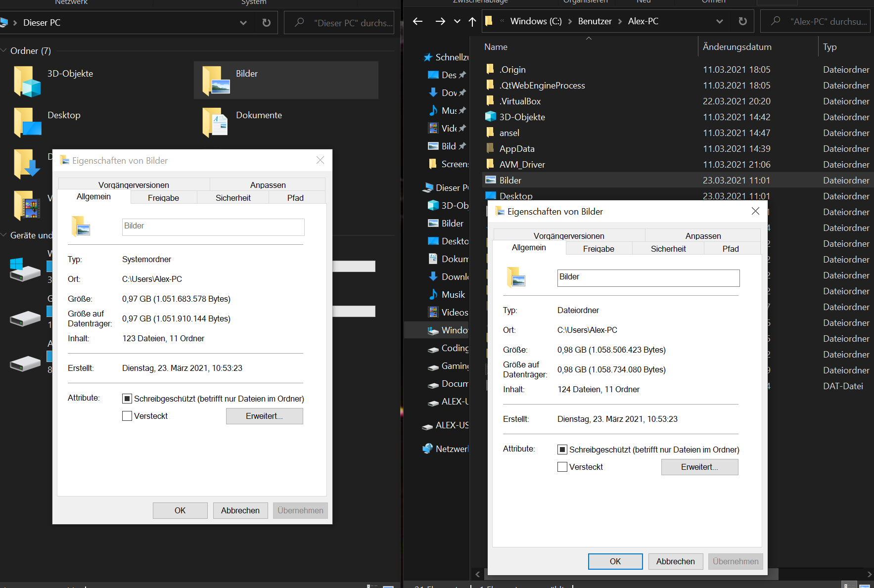Click Abbrechen in right properties dialog

coord(676,561)
